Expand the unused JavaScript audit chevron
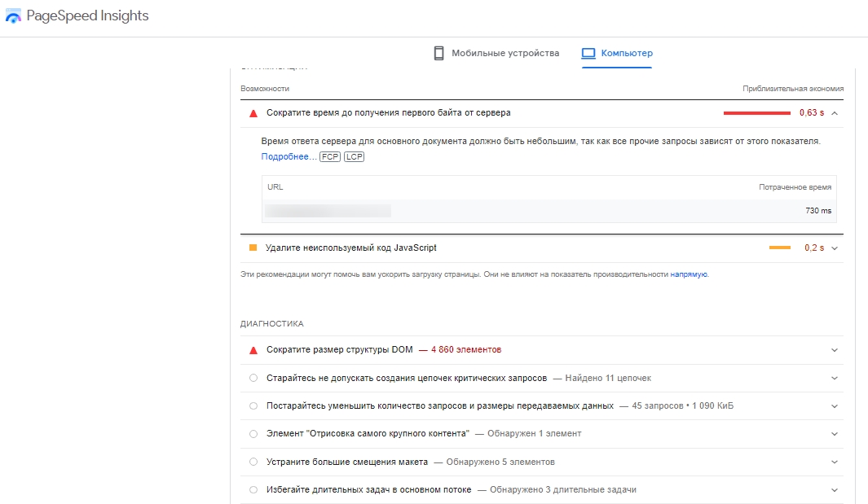The width and height of the screenshot is (868, 504). 834,248
